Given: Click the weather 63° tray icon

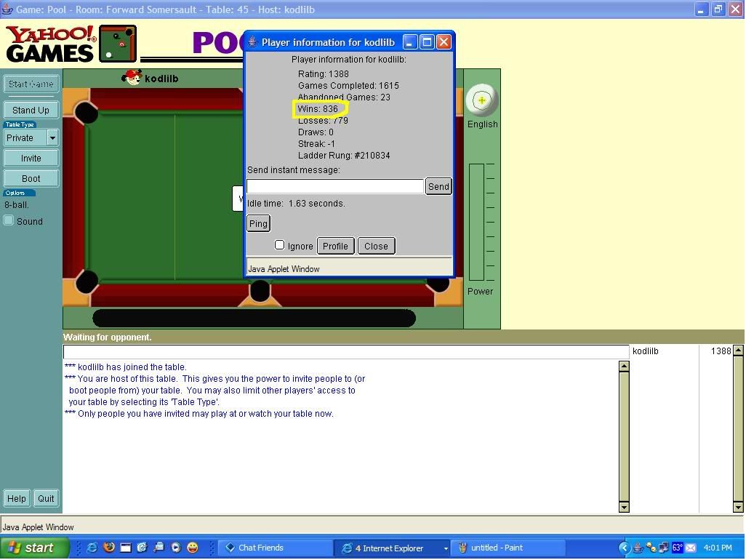Looking at the screenshot, I should (x=677, y=548).
